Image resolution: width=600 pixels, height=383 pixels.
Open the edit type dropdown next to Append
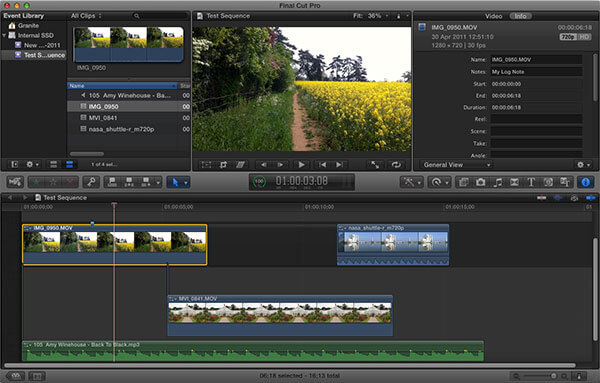tap(157, 183)
